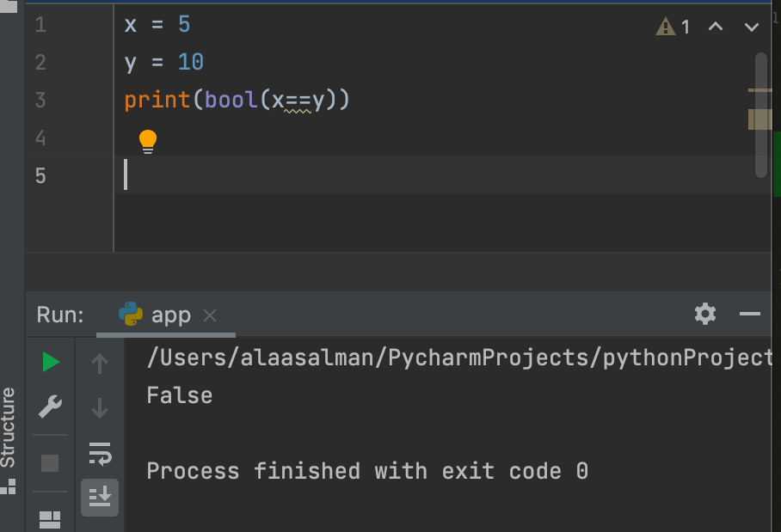
Task: Click the layout icon below the scroll button
Action: 51,519
